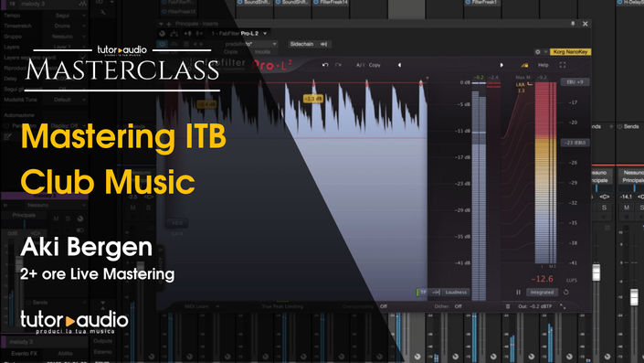The image size is (644, 363).
Task: Enter Pro-L 2 full screen mode
Action: point(563,65)
